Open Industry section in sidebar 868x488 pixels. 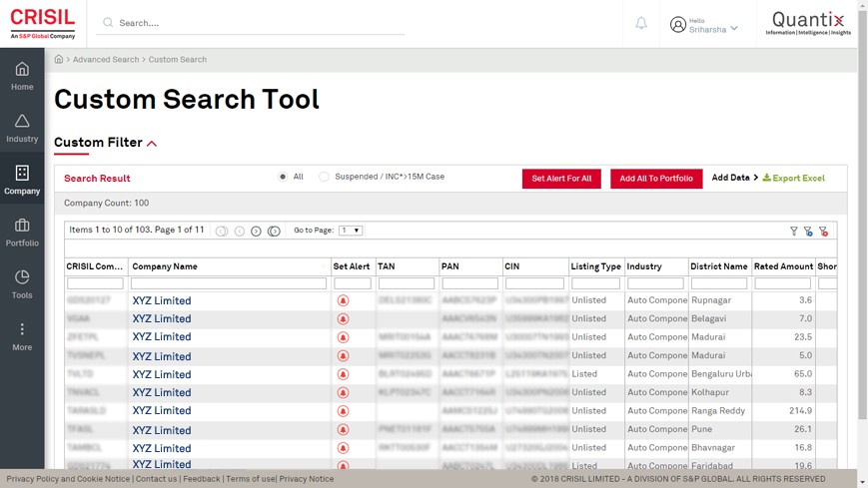[x=22, y=128]
